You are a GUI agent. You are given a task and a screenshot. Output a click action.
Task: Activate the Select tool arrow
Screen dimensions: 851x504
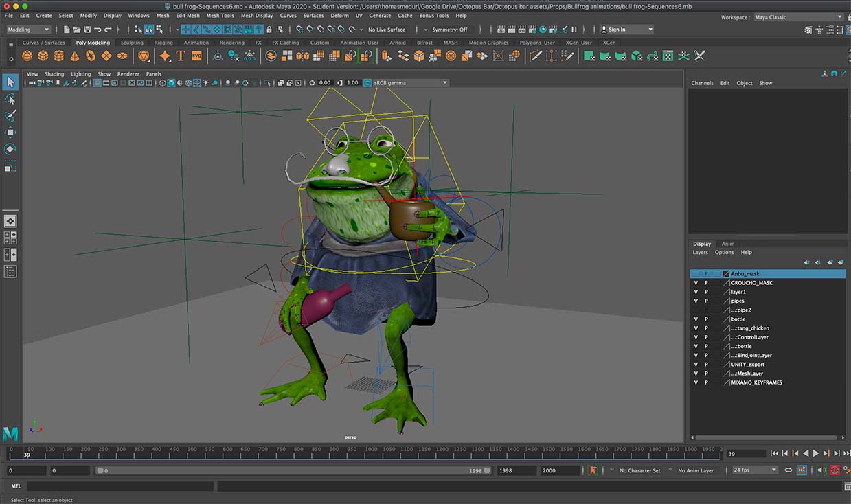10,82
